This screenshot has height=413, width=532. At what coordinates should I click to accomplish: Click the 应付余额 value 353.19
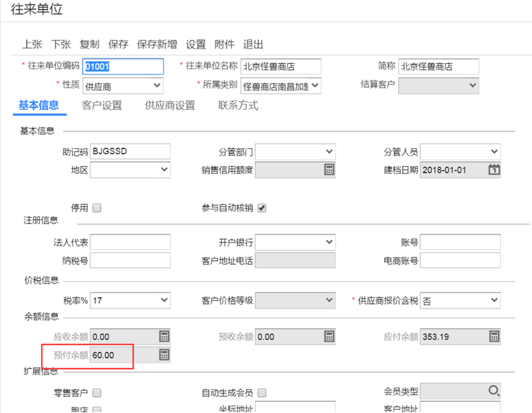click(x=436, y=337)
